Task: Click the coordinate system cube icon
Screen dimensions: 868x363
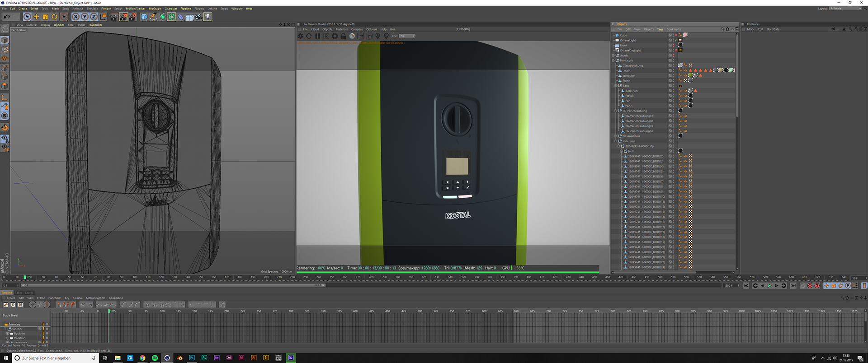Action: (x=103, y=17)
